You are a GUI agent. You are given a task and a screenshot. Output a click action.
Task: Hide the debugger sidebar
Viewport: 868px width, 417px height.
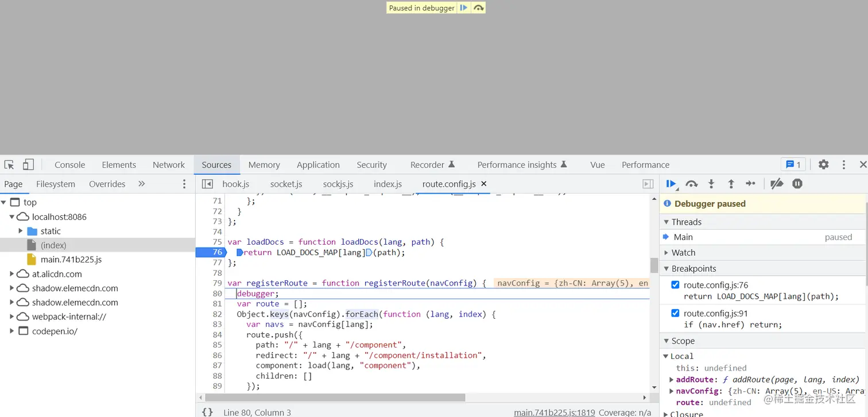648,184
